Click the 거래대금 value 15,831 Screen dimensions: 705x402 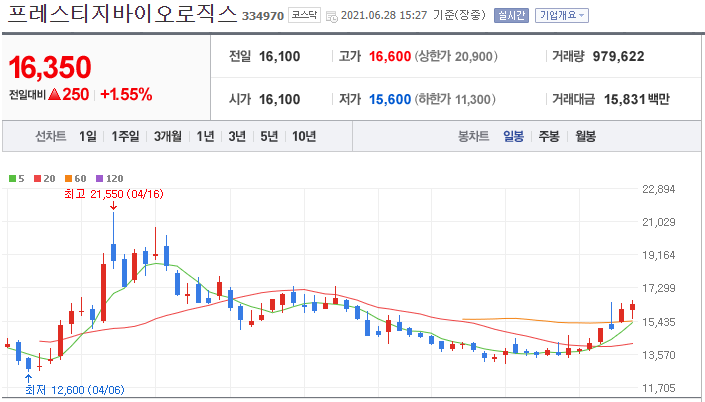(624, 99)
